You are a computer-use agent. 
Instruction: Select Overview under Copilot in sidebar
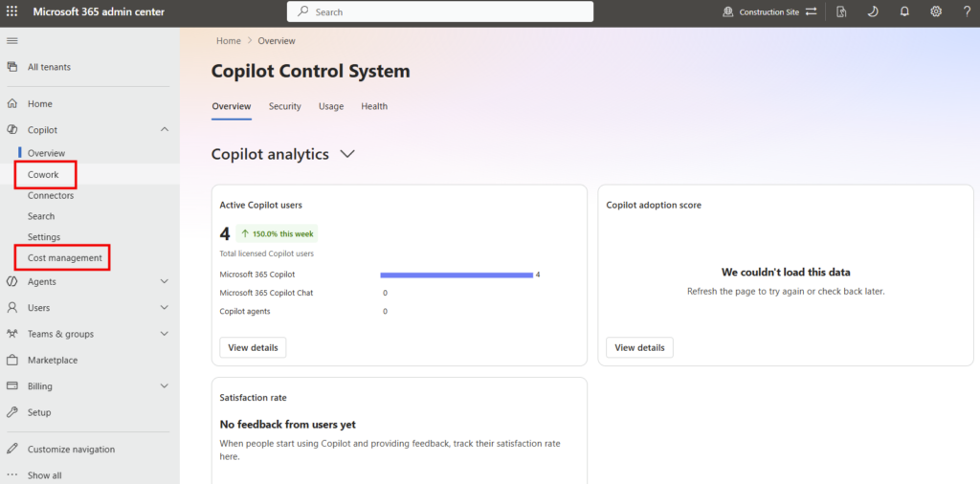(46, 153)
